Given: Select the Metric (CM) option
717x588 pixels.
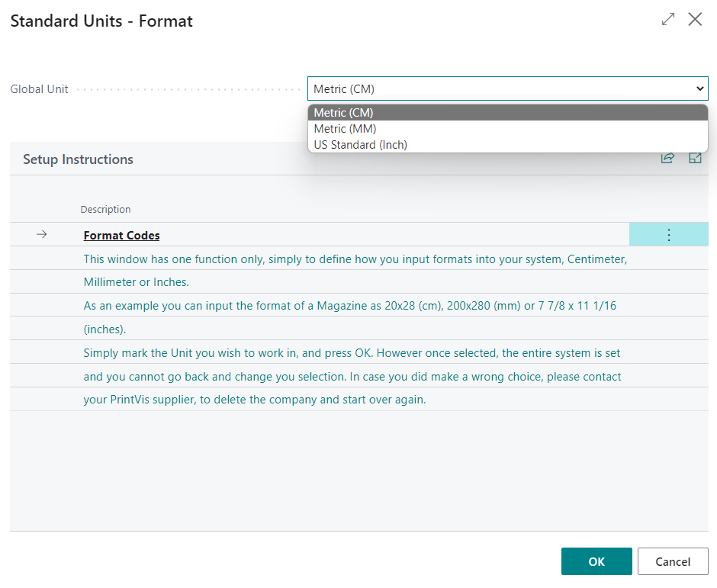Looking at the screenshot, I should click(x=343, y=112).
